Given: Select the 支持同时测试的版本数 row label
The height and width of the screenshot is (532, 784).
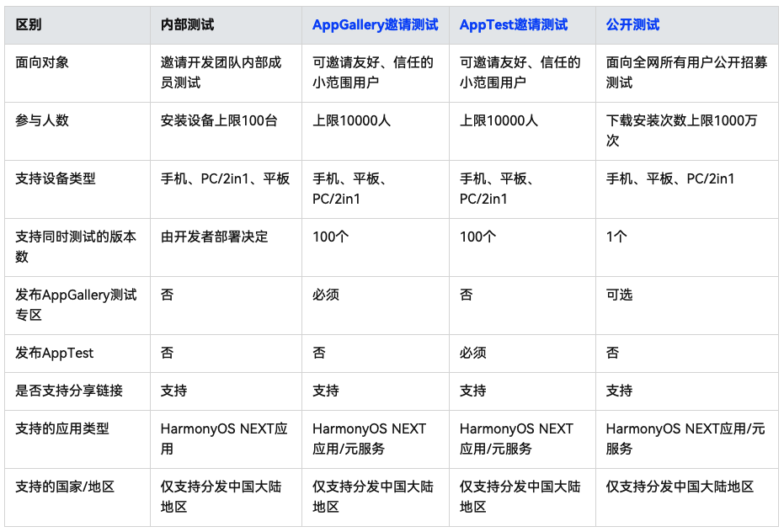Looking at the screenshot, I should tap(76, 247).
